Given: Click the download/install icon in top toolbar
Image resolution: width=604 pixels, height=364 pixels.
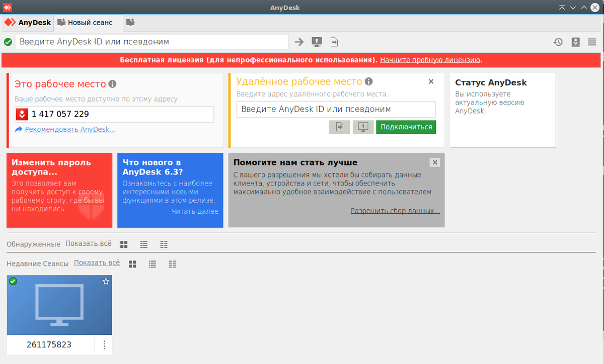Looking at the screenshot, I should point(576,42).
